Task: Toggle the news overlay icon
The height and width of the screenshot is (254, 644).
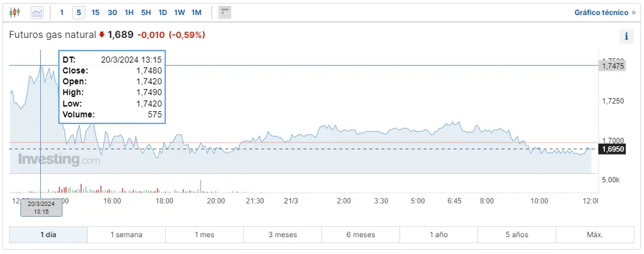Action: (225, 12)
